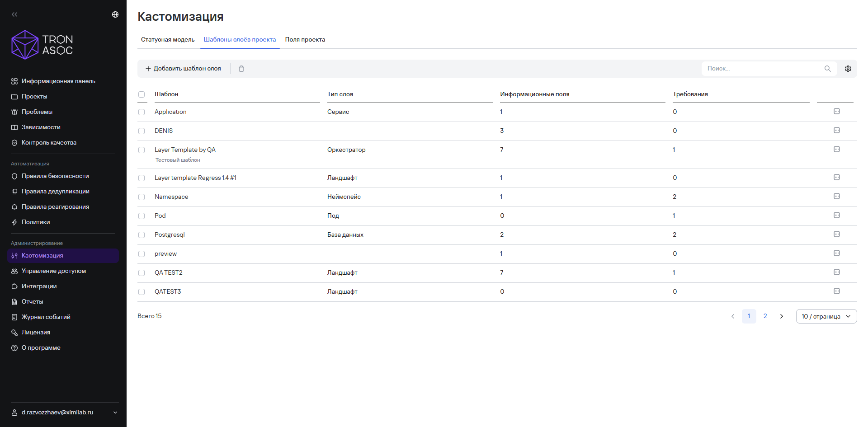Open actions menu for Layer template Regress row

click(x=837, y=177)
